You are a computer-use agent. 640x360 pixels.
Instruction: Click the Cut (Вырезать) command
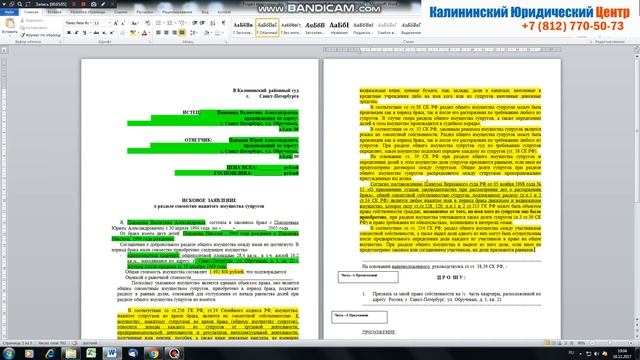31,20
